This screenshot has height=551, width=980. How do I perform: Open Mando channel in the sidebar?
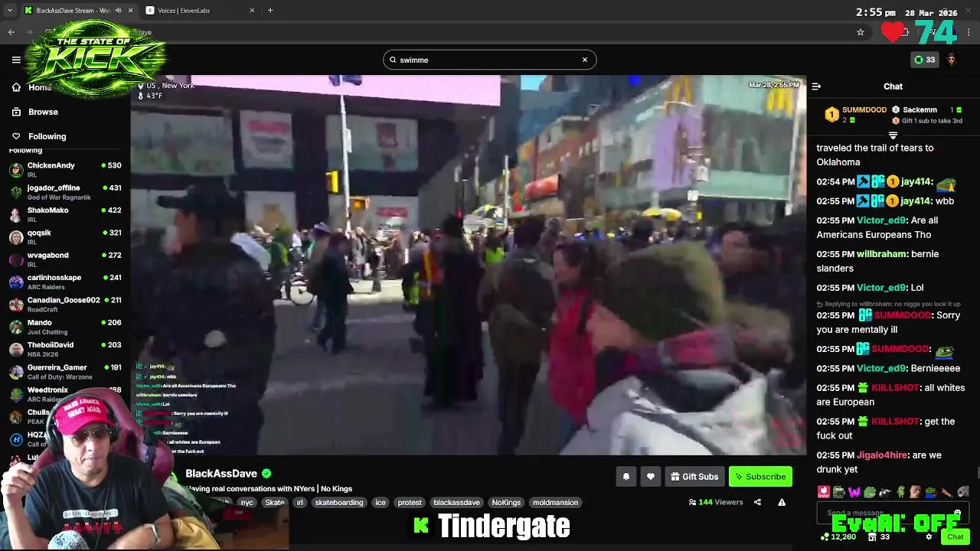[x=65, y=327]
